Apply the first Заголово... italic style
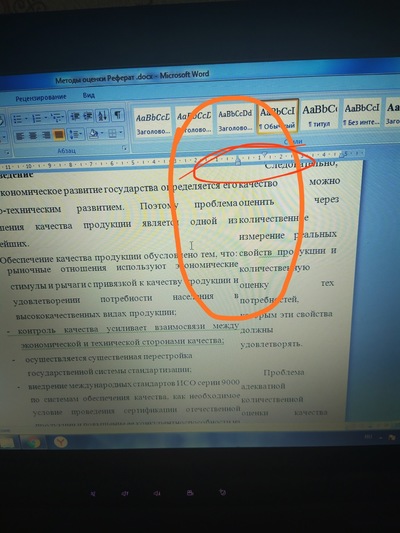The height and width of the screenshot is (533, 400). tap(153, 123)
